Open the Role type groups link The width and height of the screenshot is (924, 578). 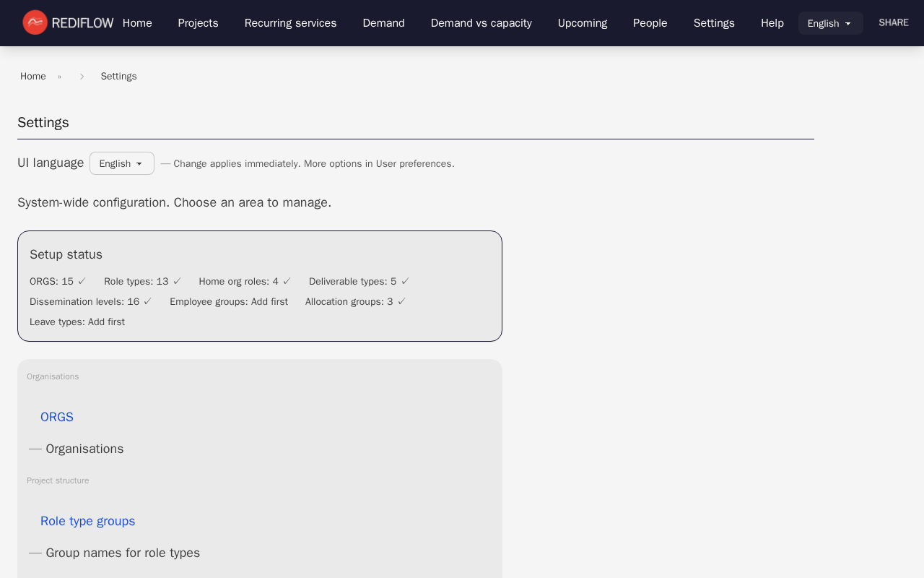pos(87,521)
